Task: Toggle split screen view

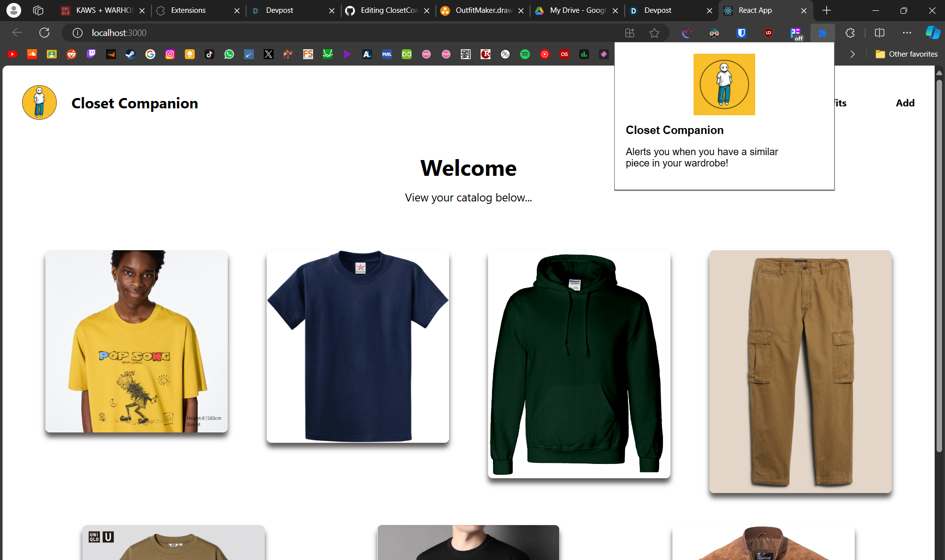Action: (x=880, y=33)
